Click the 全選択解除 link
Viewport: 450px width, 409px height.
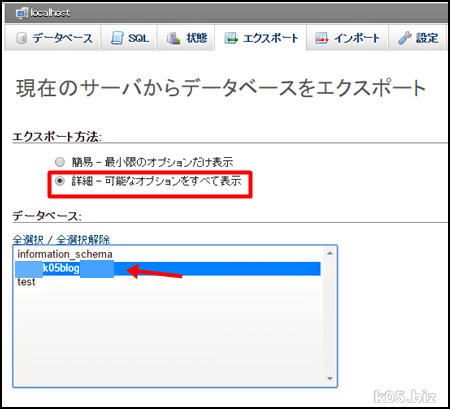(83, 240)
